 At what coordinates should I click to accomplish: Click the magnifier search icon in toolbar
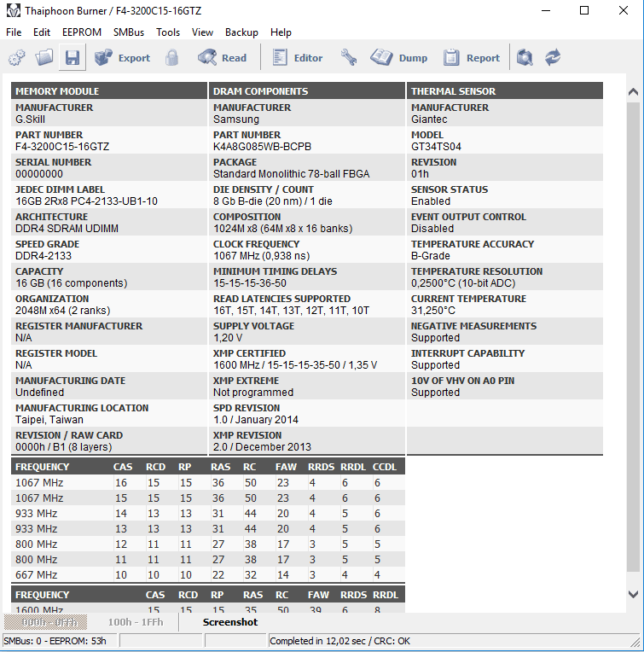coord(525,57)
